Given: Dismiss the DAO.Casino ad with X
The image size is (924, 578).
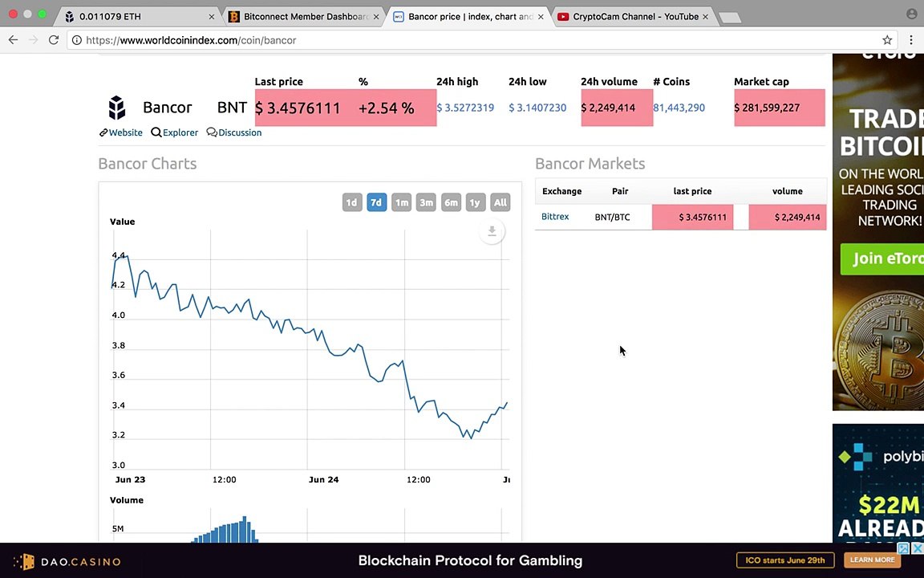Looking at the screenshot, I should 918,548.
